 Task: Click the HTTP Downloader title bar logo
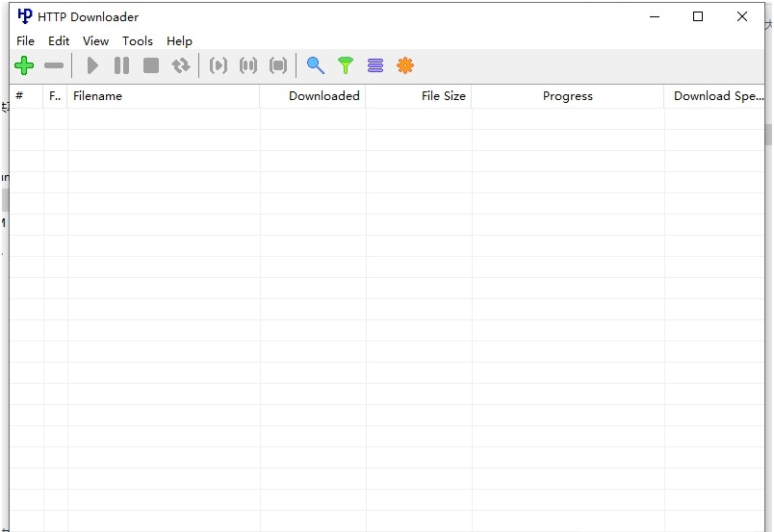(x=25, y=16)
